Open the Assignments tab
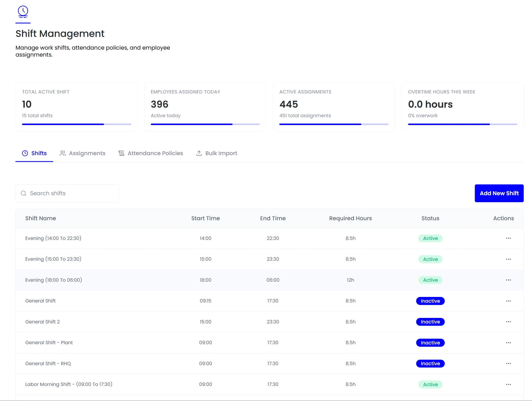The image size is (532, 401). pos(82,153)
